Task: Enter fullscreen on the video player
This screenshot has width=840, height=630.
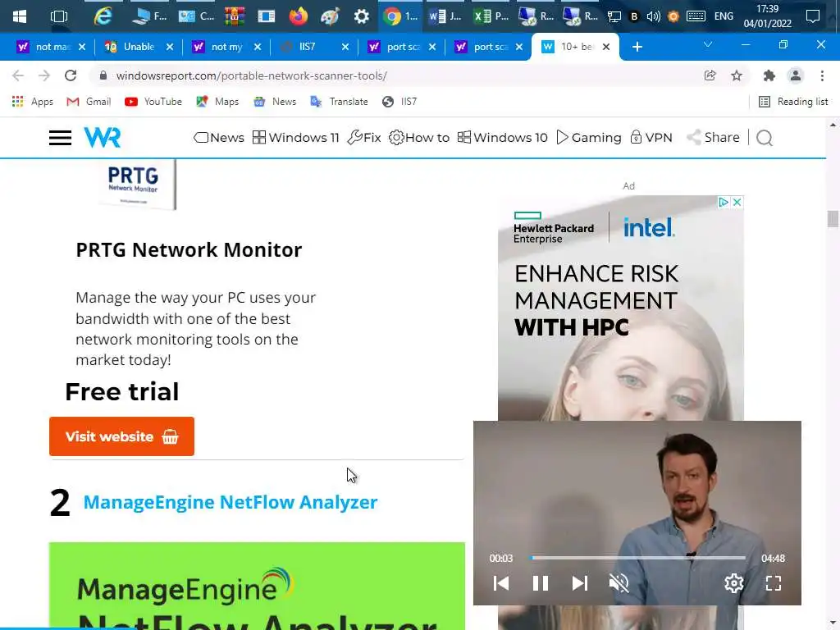Action: tap(774, 583)
